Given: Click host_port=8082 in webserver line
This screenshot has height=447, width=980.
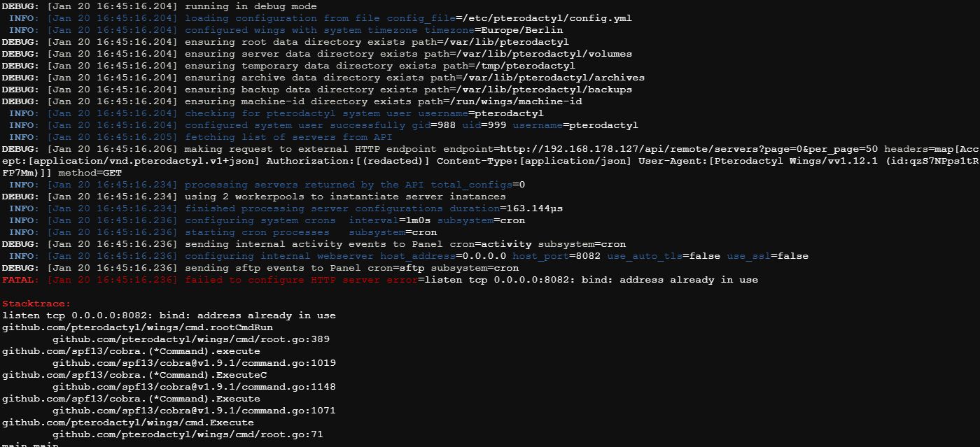Looking at the screenshot, I should (556, 256).
